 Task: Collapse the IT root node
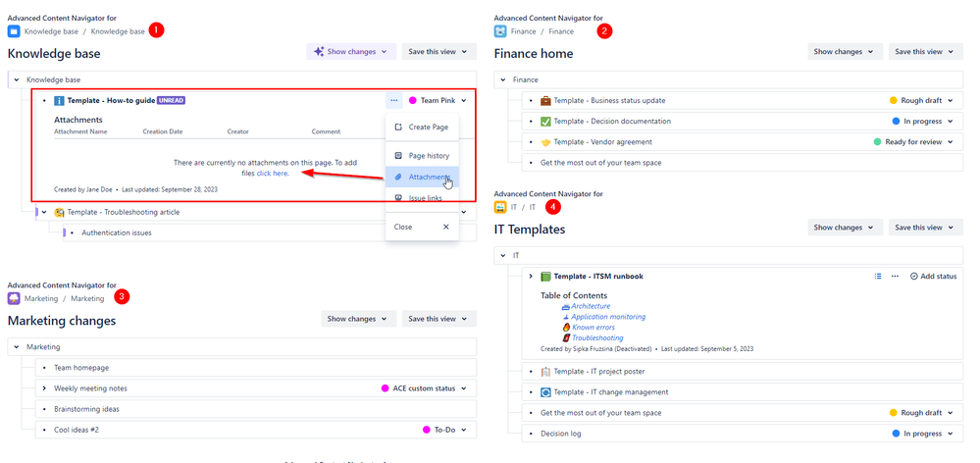click(x=502, y=256)
